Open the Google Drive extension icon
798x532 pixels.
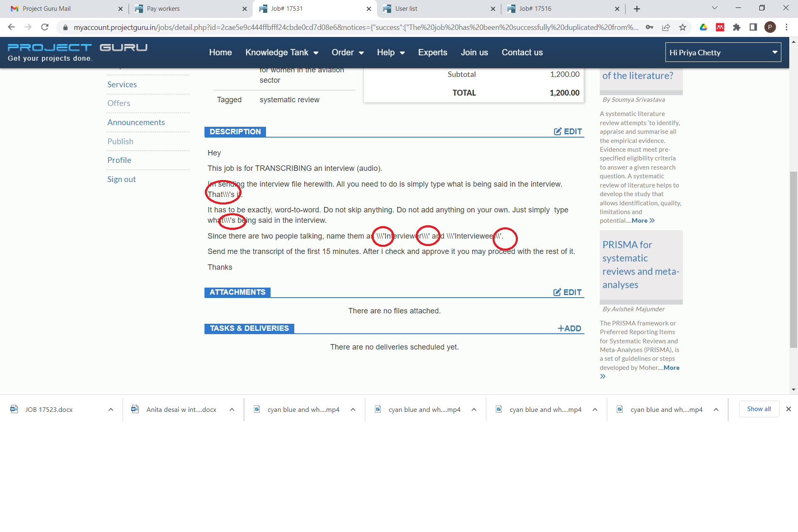703,27
